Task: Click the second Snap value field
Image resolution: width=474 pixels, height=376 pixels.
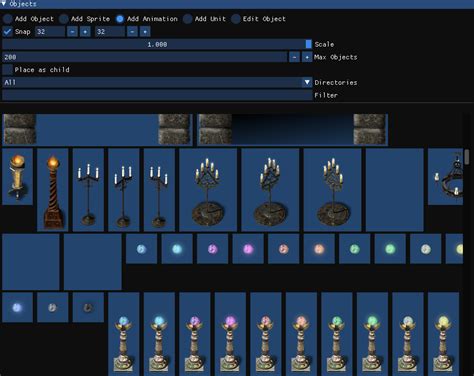Action: [110, 32]
